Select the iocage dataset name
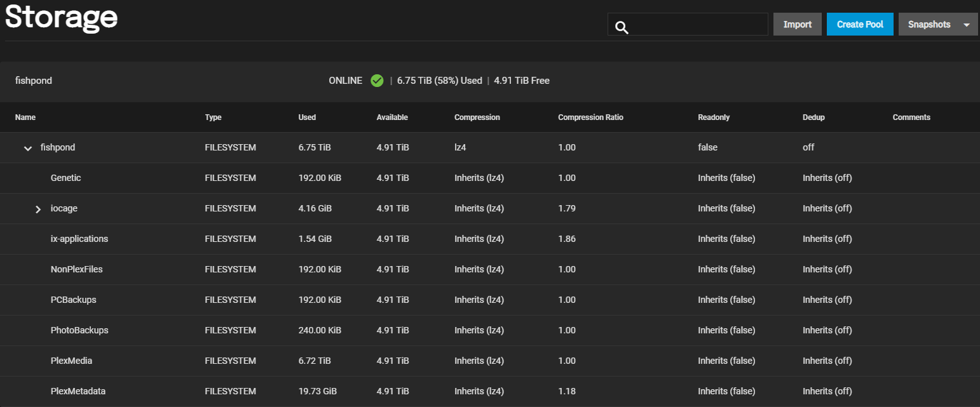Image resolution: width=980 pixels, height=407 pixels. coord(64,208)
